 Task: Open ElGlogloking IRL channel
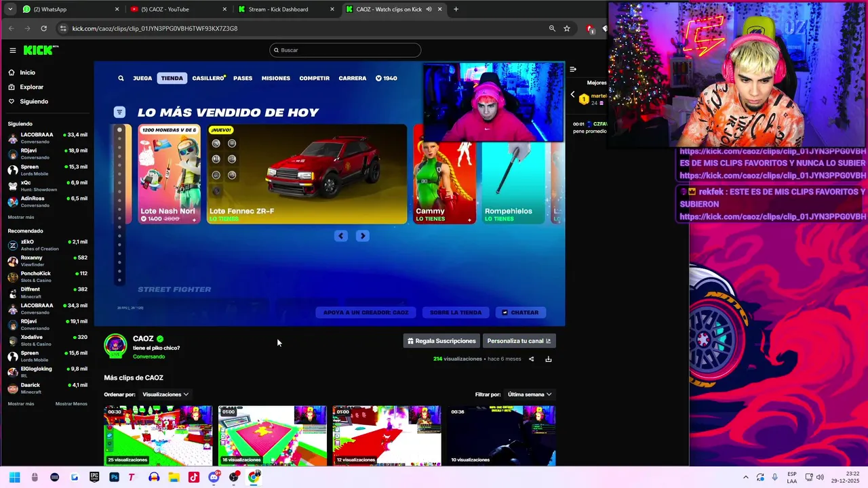[x=47, y=372]
